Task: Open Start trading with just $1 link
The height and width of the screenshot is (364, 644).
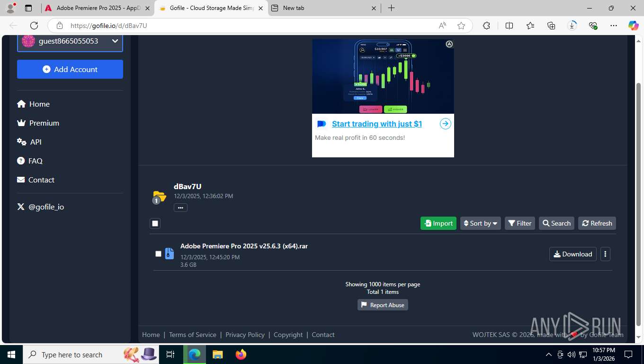Action: click(377, 124)
